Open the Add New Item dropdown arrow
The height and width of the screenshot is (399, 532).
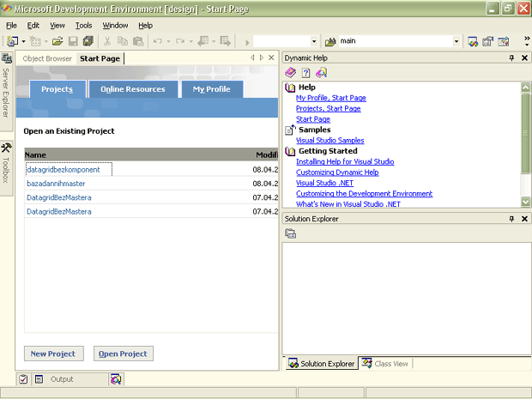pos(46,41)
